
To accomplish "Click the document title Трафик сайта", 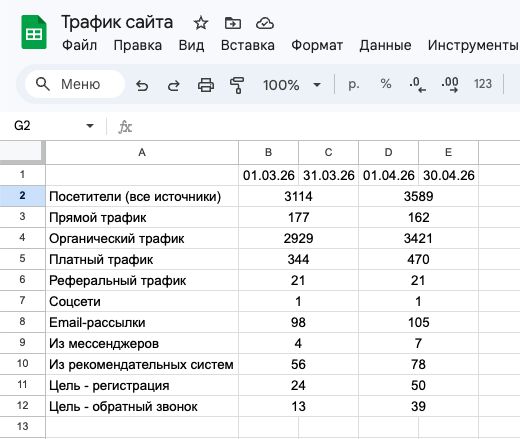I will [117, 23].
